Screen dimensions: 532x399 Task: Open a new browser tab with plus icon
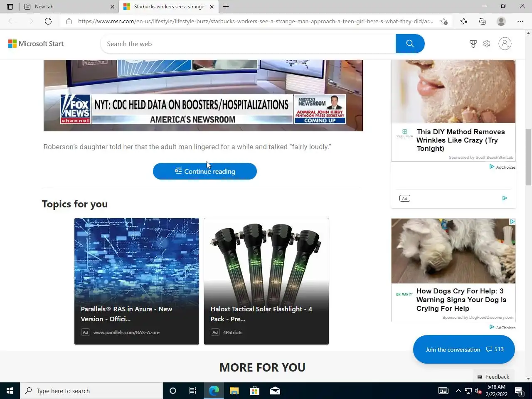pyautogui.click(x=226, y=7)
